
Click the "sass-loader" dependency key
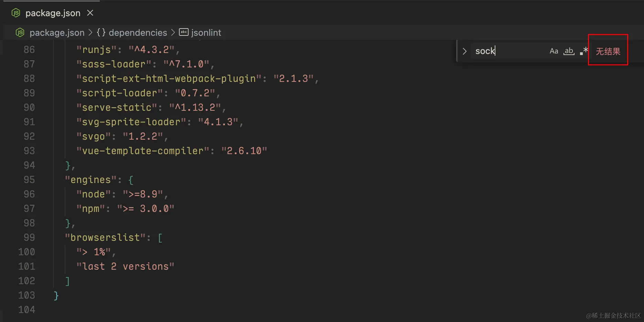[114, 64]
